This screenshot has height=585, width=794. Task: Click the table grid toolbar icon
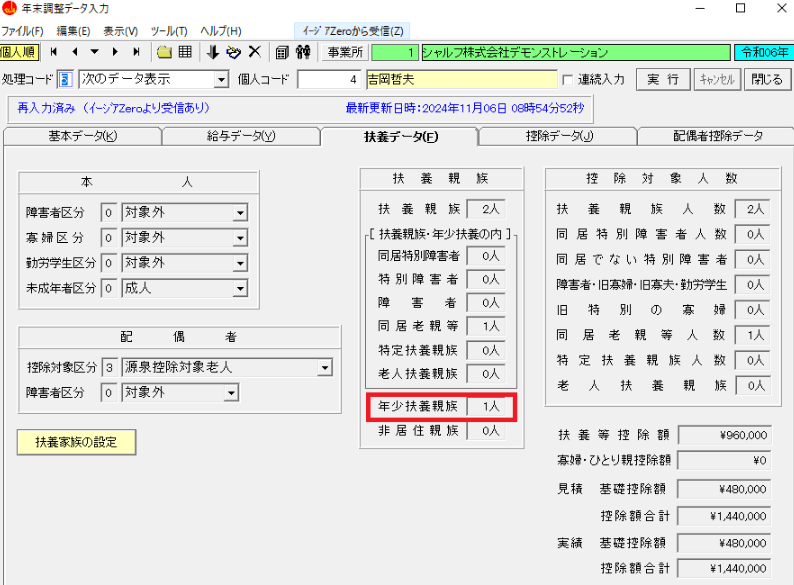pyautogui.click(x=185, y=52)
